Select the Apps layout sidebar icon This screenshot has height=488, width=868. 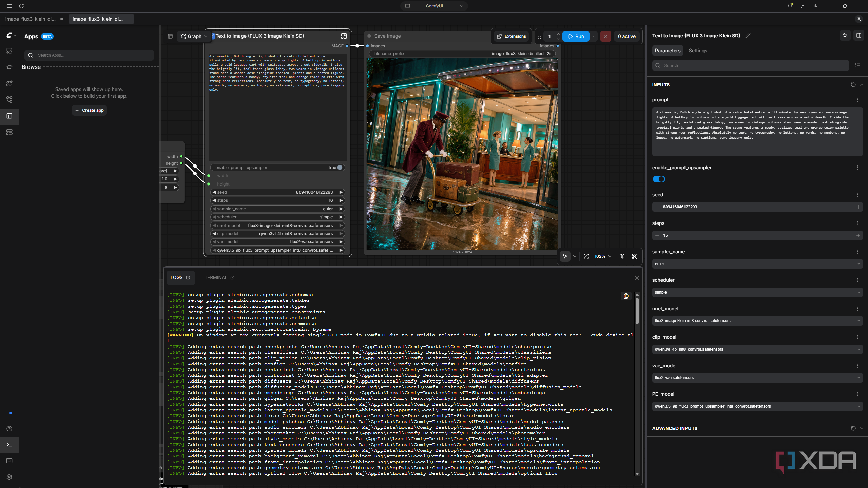pos(9,116)
